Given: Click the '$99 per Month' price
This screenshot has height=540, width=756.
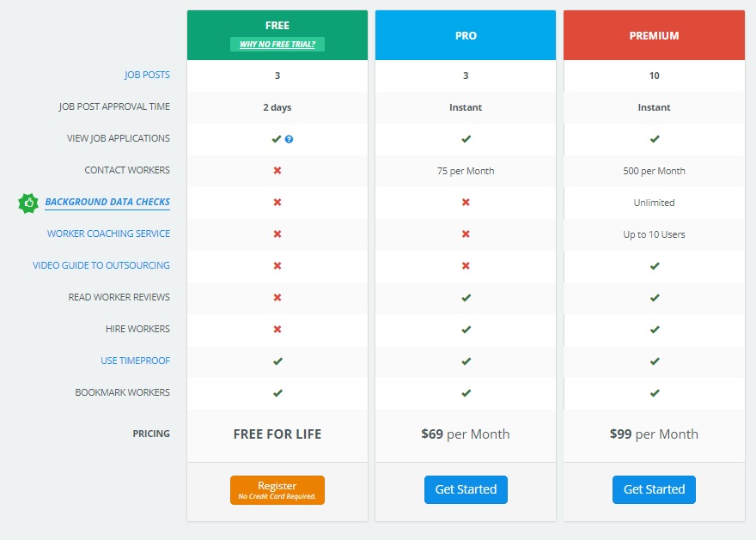Looking at the screenshot, I should (x=655, y=434).
